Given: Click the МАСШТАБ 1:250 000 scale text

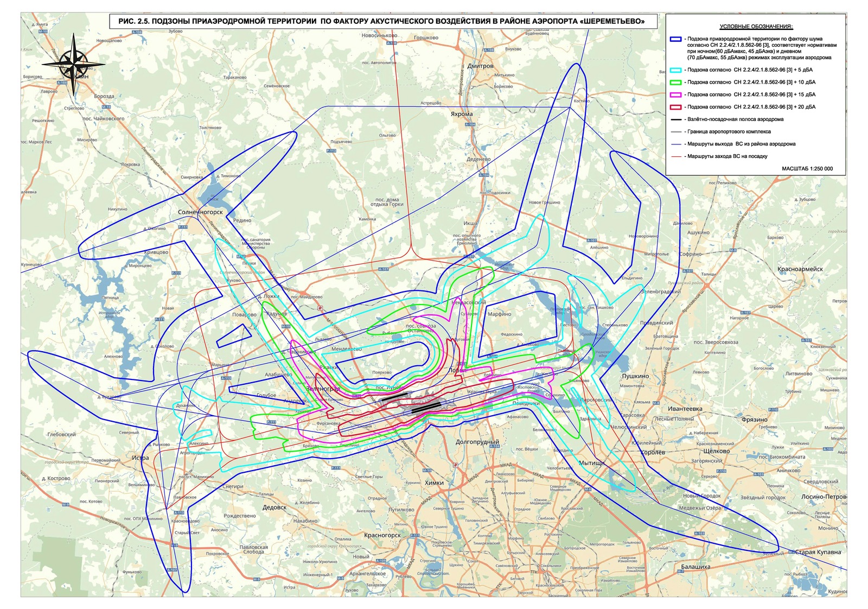Looking at the screenshot, I should point(807,169).
